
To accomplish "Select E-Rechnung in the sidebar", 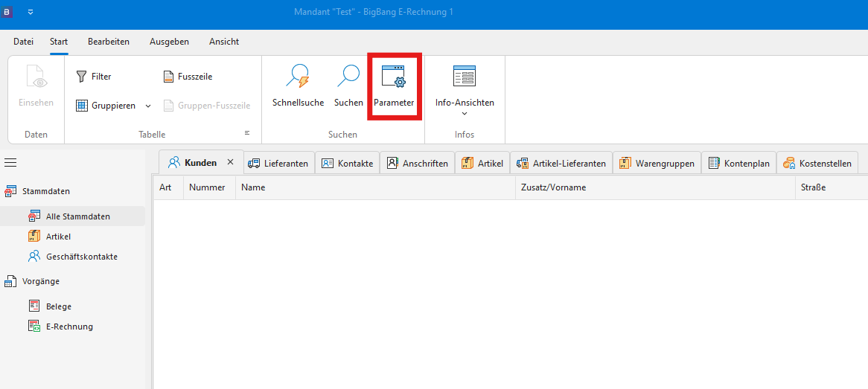I will [68, 327].
